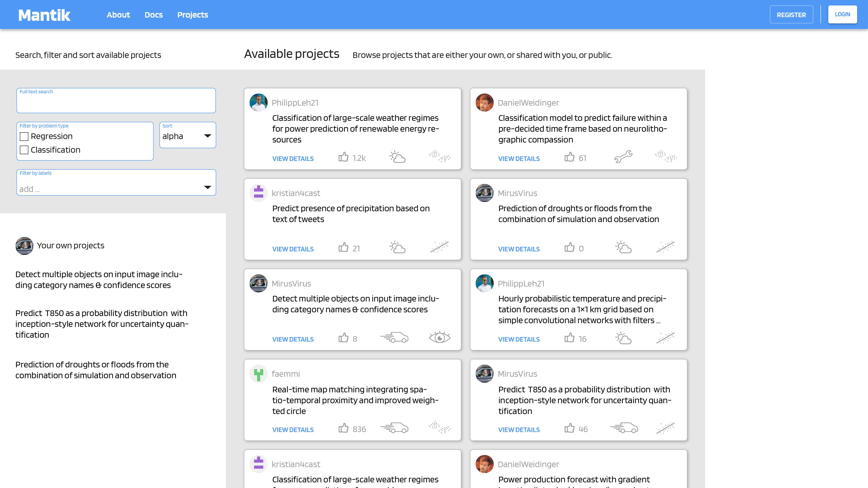Navigate to the Projects menu item
This screenshot has width=868, height=488.
pyautogui.click(x=192, y=15)
